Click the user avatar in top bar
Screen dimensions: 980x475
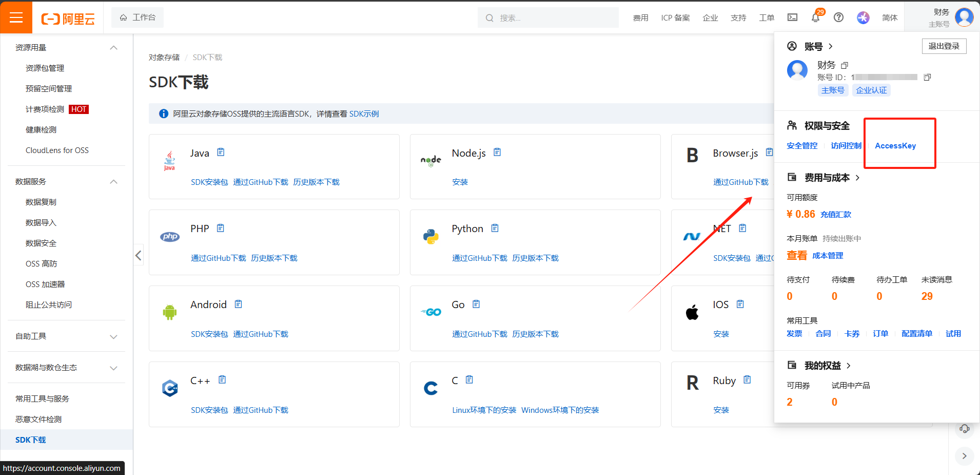click(964, 17)
